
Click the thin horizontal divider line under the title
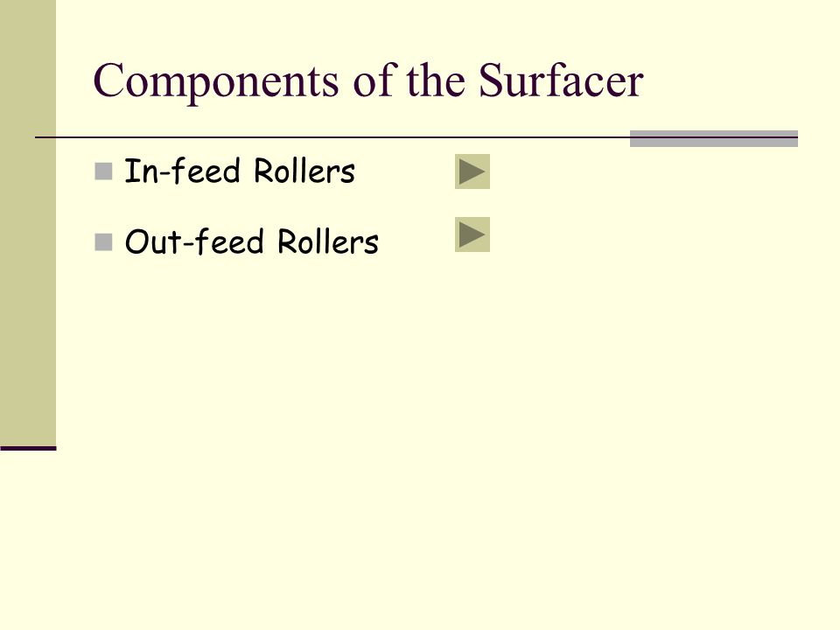332,137
